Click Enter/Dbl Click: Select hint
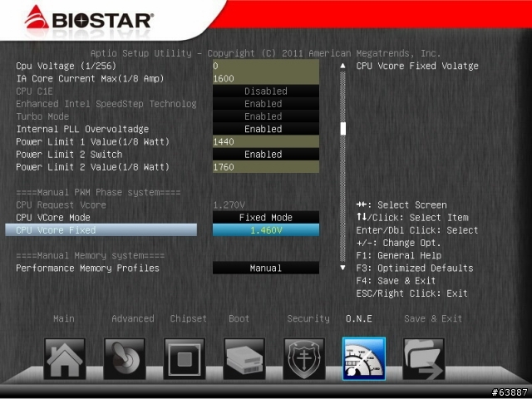The width and height of the screenshot is (532, 399). pyautogui.click(x=417, y=230)
